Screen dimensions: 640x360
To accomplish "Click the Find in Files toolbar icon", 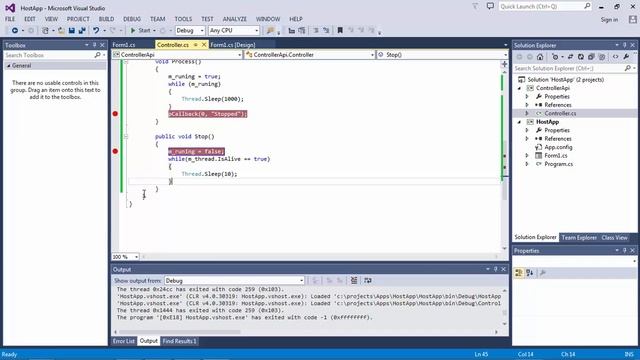I will (x=270, y=31).
